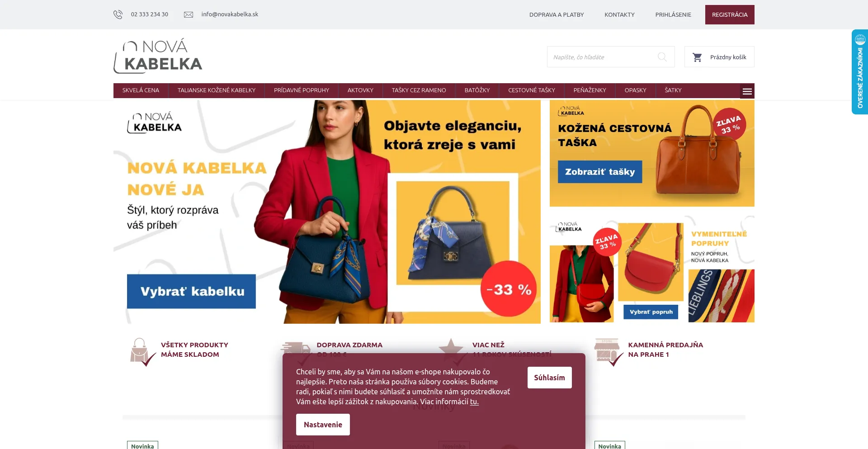This screenshot has height=449, width=868.
Task: Click the handbag icon beside Všetky produkty
Action: point(142,351)
